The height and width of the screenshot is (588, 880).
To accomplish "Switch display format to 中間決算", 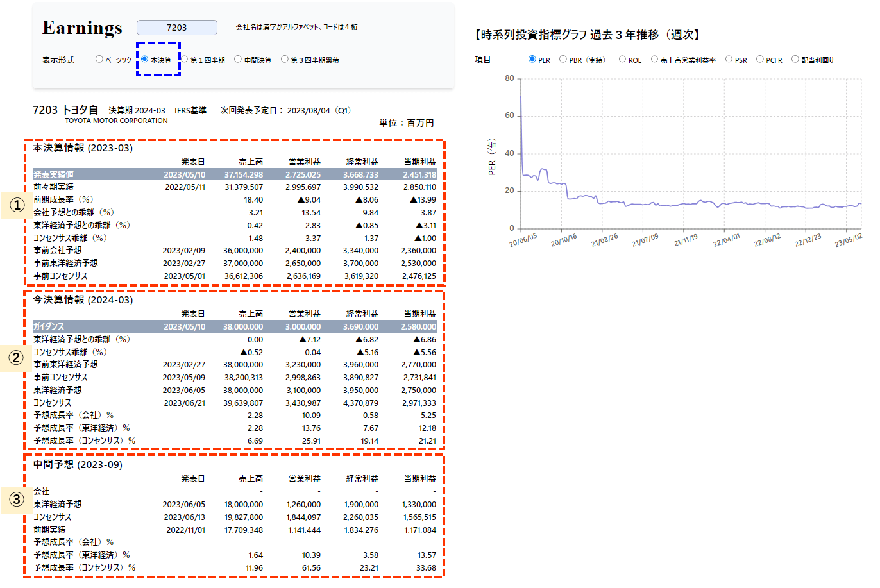I will (x=238, y=60).
